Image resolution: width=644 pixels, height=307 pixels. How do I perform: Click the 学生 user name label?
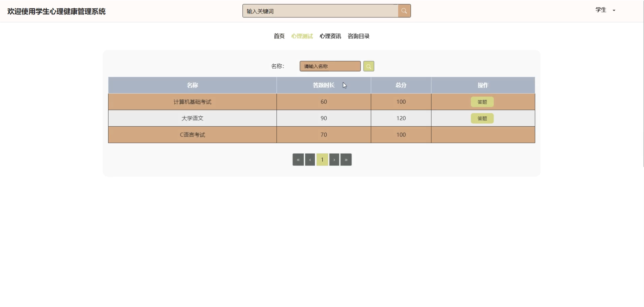(x=601, y=10)
